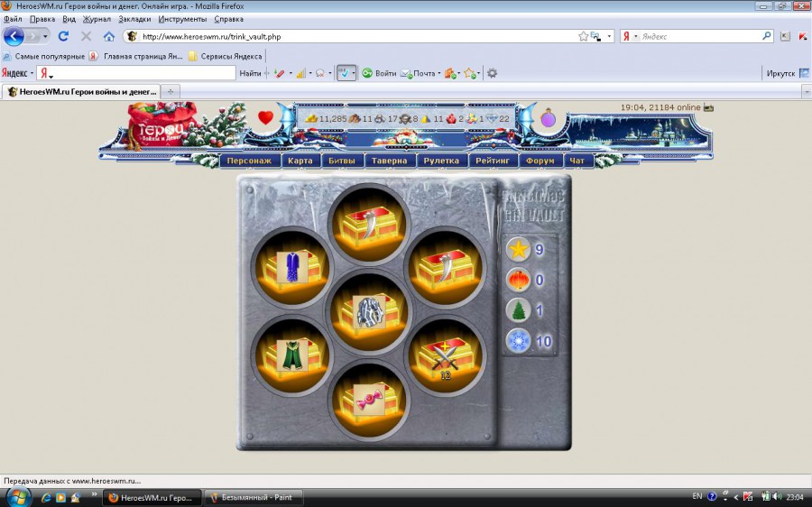Open the Битвы game menu
This screenshot has width=812, height=507.
tap(342, 161)
